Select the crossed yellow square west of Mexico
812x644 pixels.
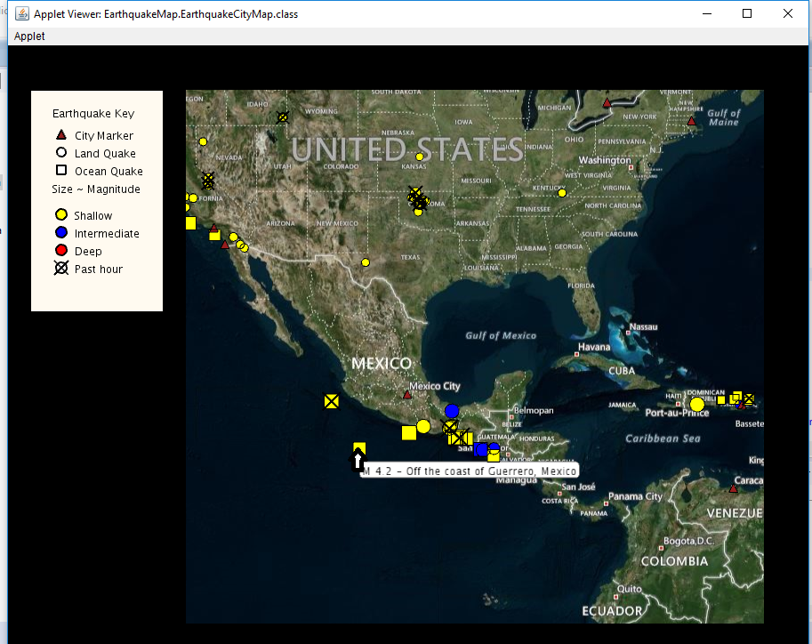332,401
